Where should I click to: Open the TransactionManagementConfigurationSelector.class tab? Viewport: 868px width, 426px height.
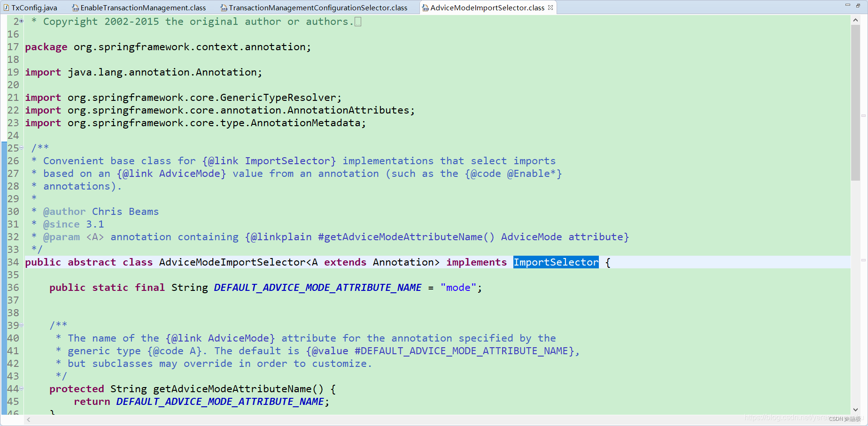pos(314,8)
